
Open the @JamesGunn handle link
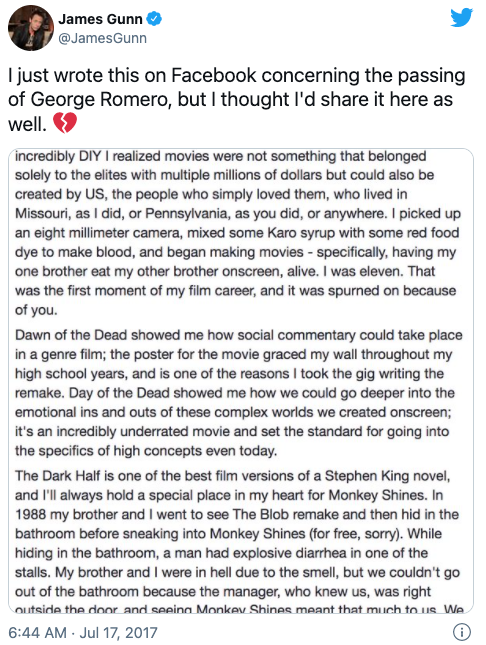click(x=102, y=38)
